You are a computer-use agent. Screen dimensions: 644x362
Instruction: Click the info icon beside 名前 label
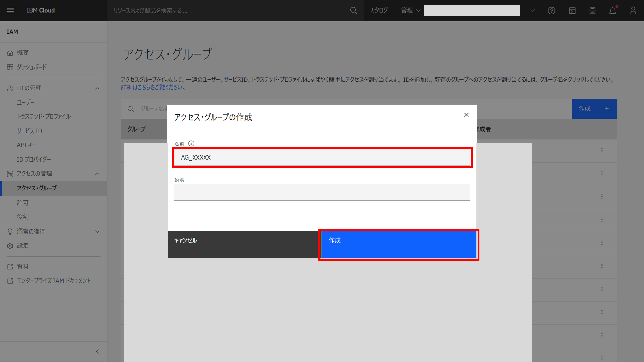tap(191, 144)
